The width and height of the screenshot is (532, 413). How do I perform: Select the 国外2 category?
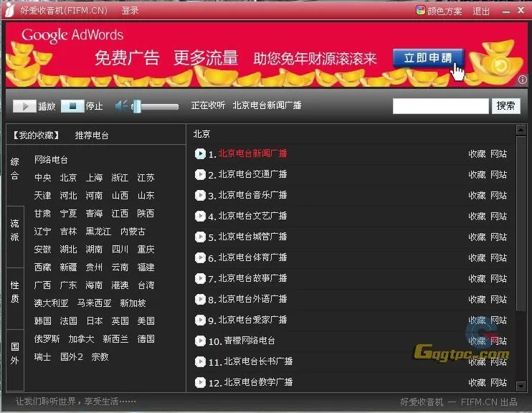(71, 356)
